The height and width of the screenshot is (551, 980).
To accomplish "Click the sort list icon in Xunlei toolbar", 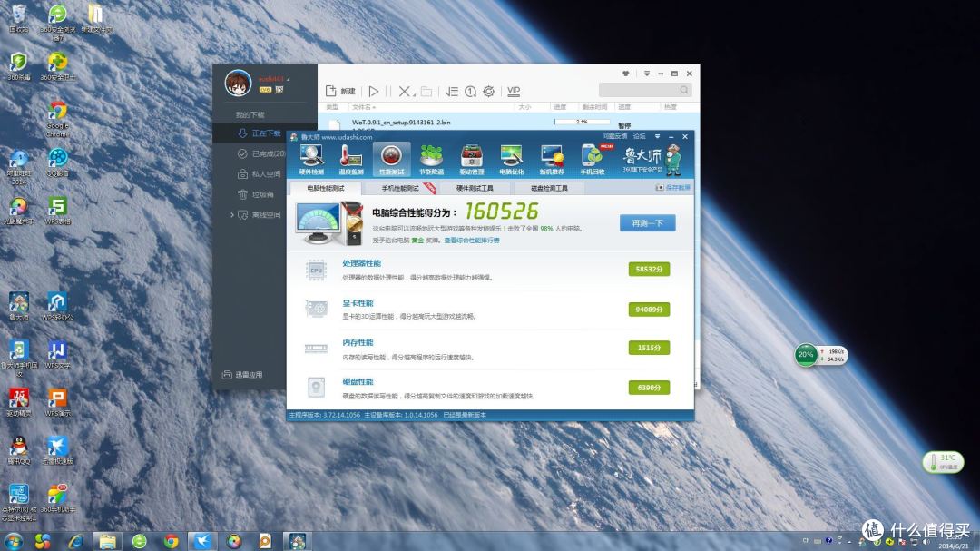I will (x=452, y=92).
